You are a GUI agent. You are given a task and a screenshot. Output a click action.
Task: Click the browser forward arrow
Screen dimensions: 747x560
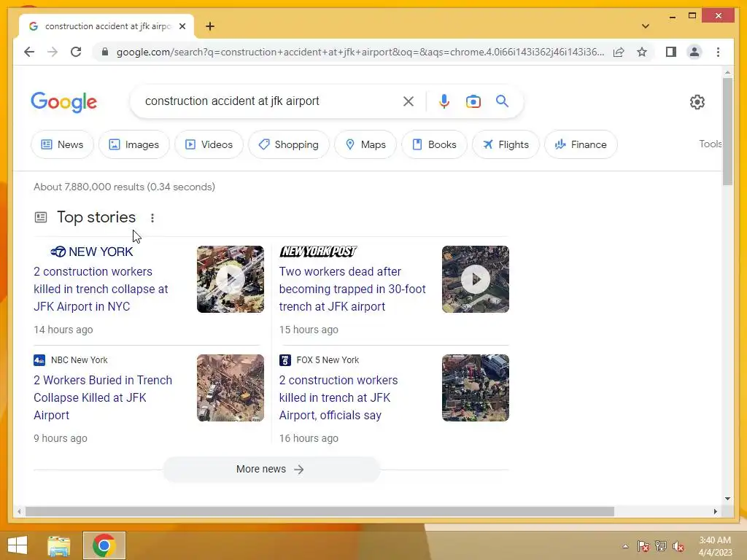click(53, 52)
